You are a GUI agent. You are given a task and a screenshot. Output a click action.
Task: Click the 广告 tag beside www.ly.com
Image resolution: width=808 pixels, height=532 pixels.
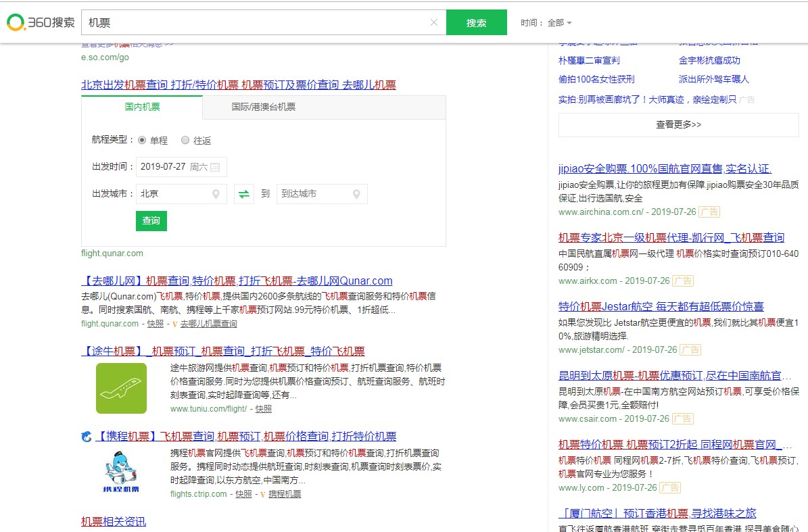click(670, 487)
